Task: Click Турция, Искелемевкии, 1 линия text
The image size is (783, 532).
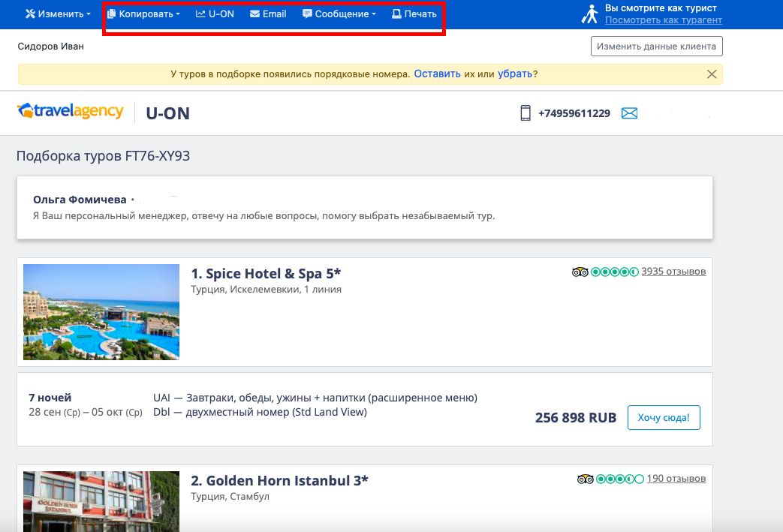Action: click(267, 290)
